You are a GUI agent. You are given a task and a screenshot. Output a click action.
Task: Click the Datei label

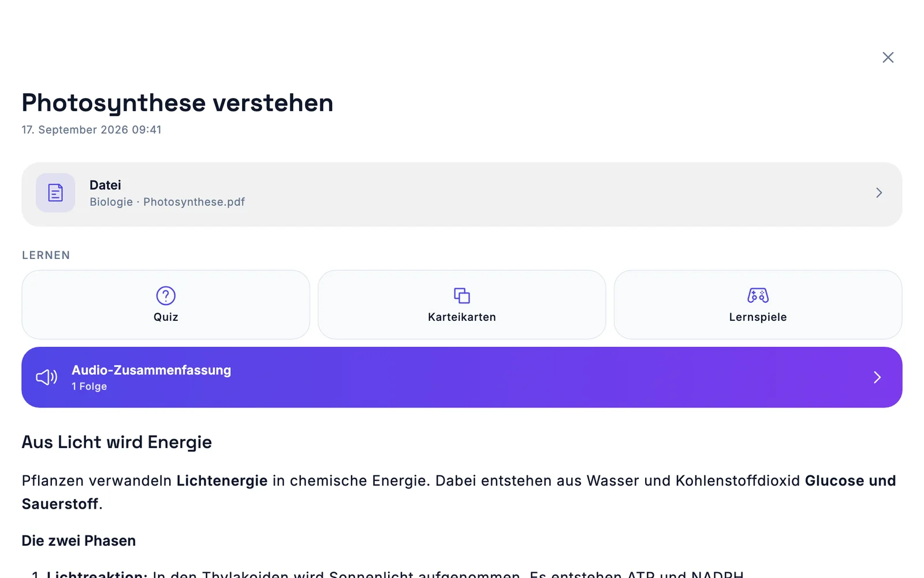coord(105,185)
